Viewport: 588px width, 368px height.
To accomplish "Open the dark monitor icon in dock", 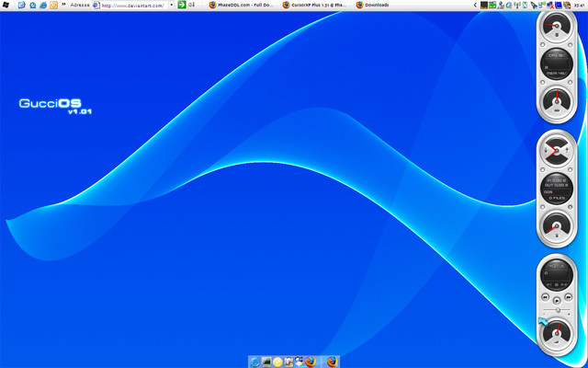I will (266, 362).
